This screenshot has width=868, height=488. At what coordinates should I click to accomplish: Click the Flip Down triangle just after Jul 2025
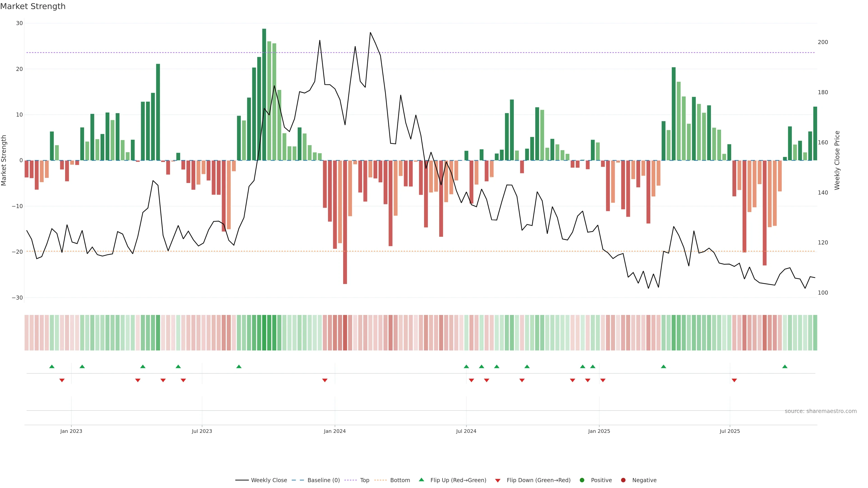click(x=734, y=380)
